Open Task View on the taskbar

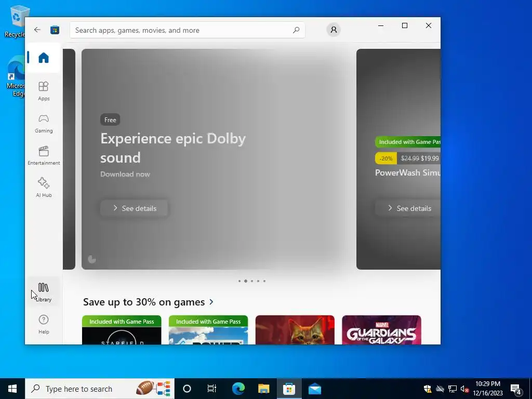(x=212, y=389)
